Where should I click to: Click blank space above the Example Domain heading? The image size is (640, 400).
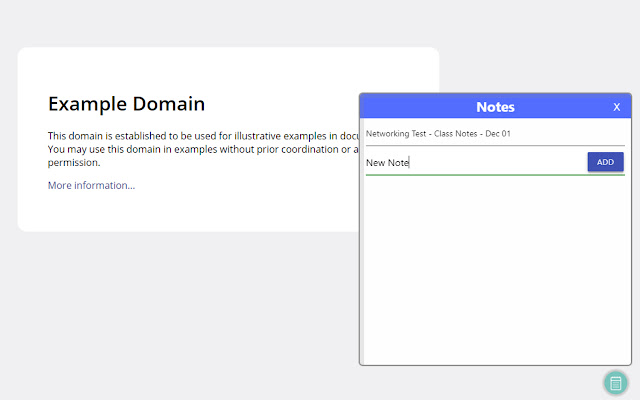[x=200, y=68]
